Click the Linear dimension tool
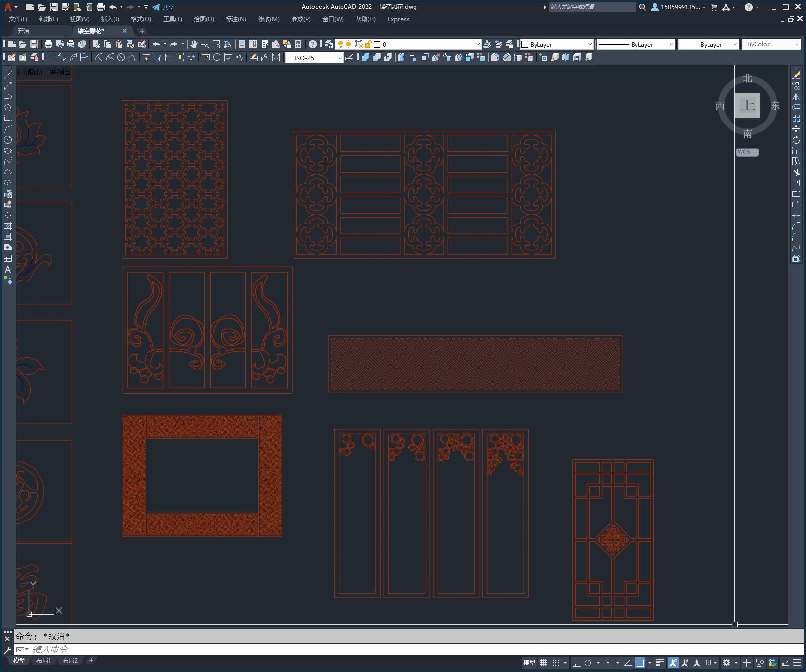The width and height of the screenshot is (806, 672). (x=50, y=57)
